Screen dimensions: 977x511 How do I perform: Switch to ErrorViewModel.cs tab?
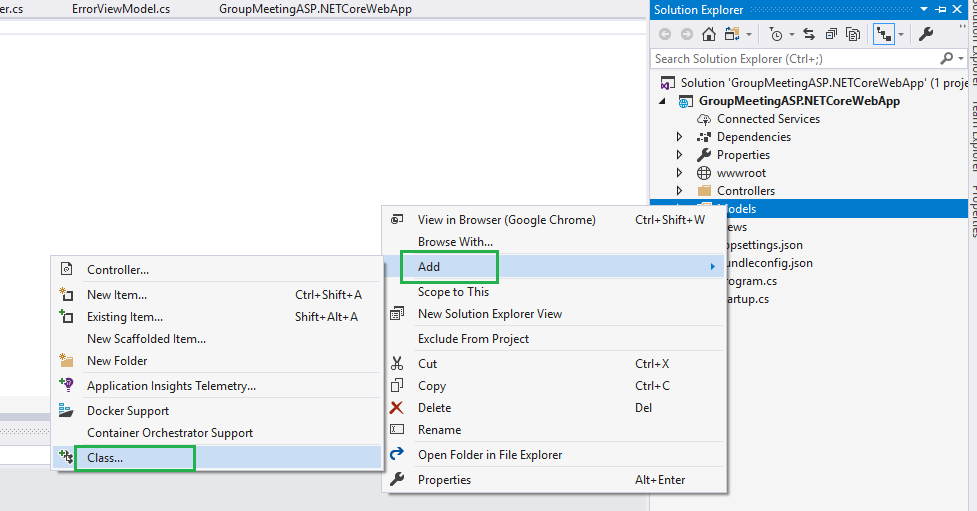[121, 9]
